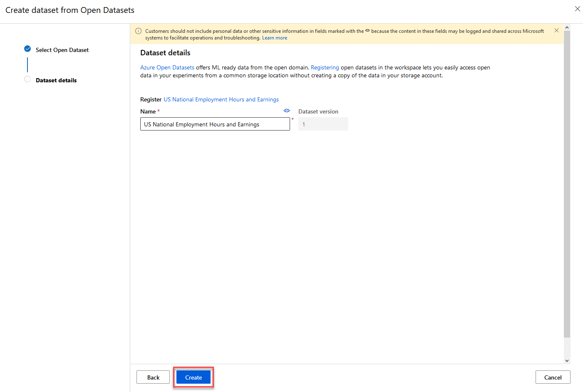Click the Back button

pos(153,377)
